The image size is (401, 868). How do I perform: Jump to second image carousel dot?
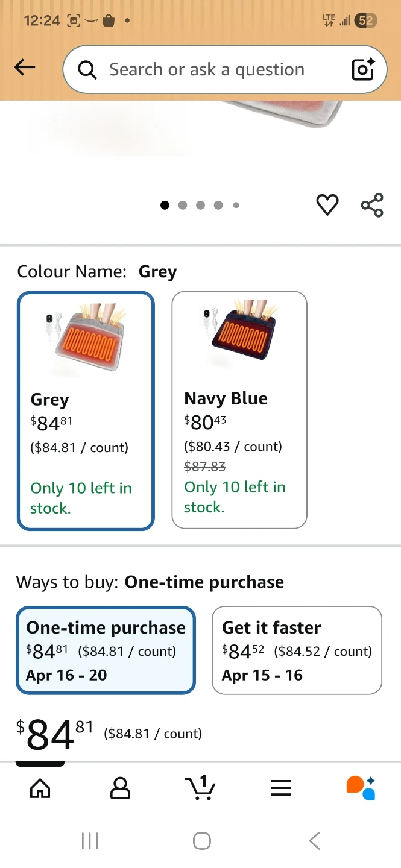(x=183, y=206)
